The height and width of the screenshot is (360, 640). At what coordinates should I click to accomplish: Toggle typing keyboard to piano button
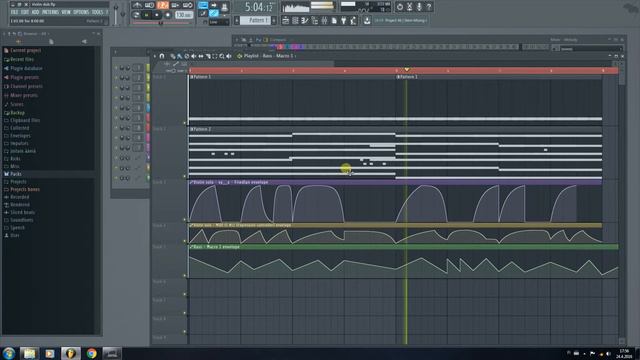pos(202,5)
